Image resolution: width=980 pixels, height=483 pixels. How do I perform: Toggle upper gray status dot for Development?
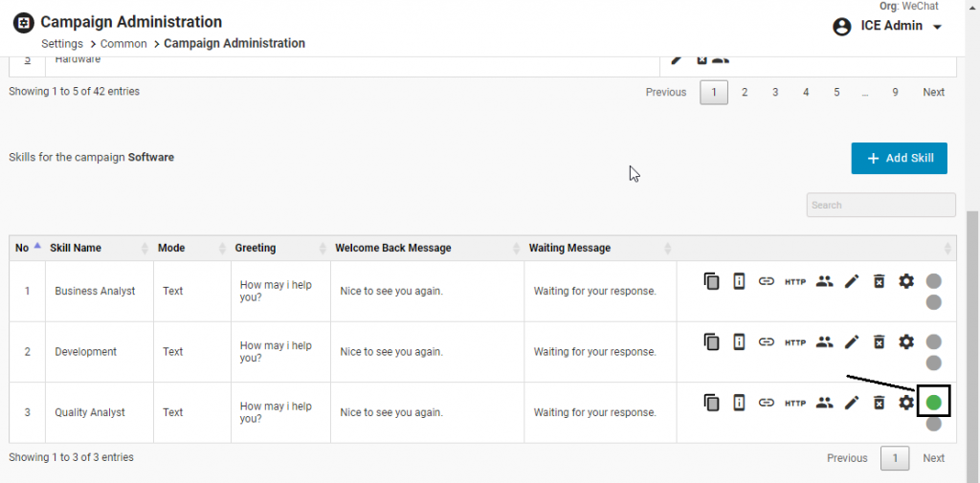[934, 341]
